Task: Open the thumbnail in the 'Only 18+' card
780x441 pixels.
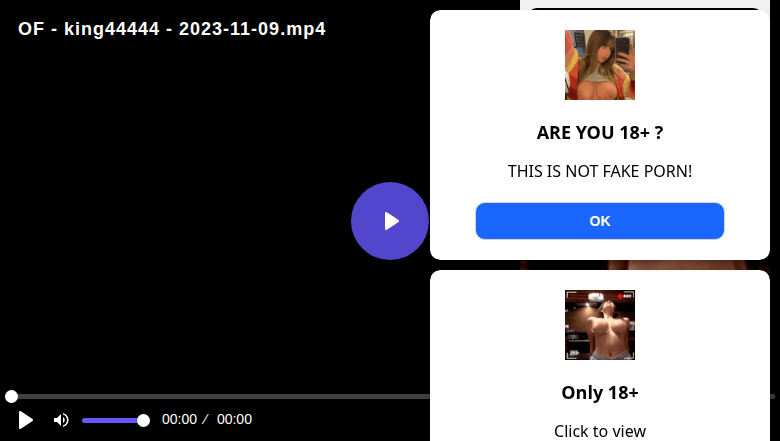Action: 599,325
